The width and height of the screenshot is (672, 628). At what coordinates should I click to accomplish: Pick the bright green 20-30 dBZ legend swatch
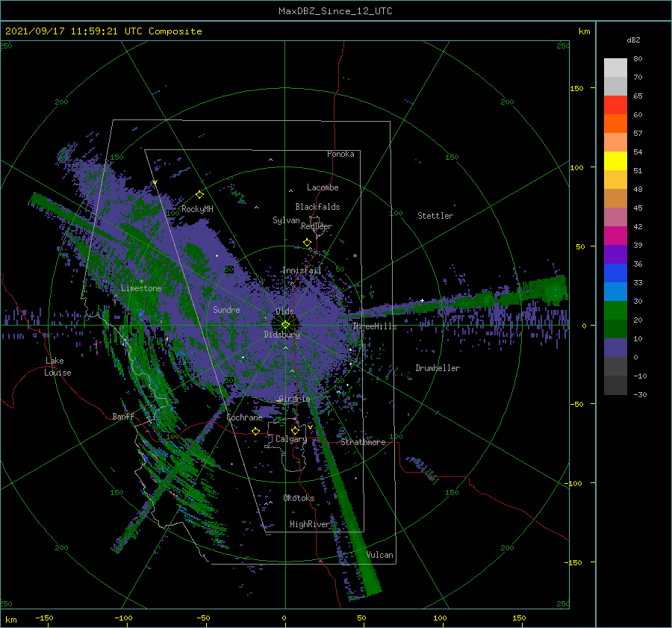(615, 311)
